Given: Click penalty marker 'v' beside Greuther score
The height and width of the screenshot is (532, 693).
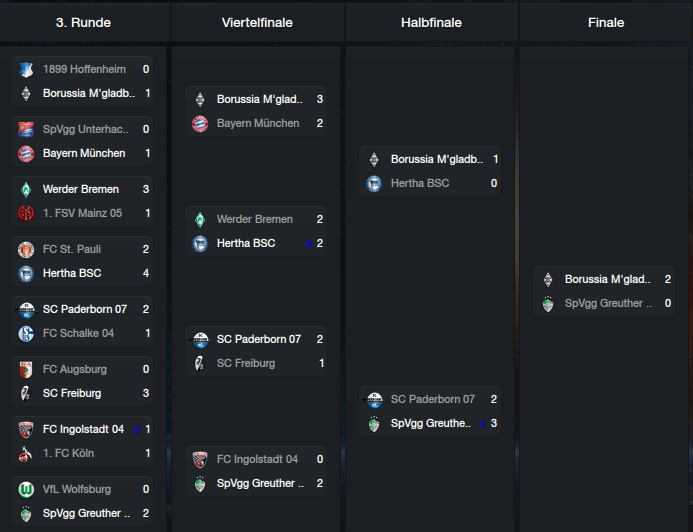Looking at the screenshot, I should pyautogui.click(x=483, y=424).
